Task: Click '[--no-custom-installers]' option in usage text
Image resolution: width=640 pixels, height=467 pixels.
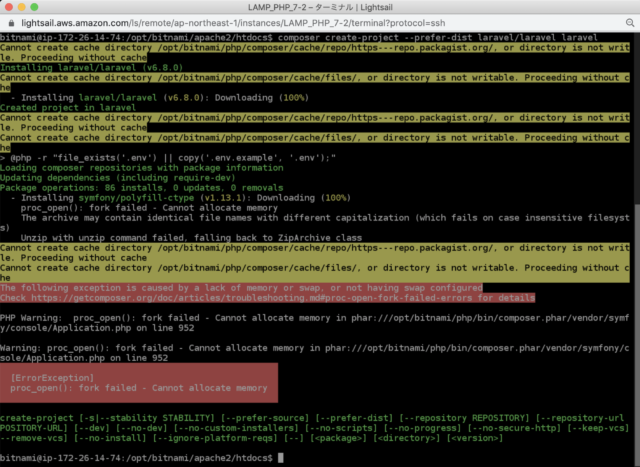Action: tap(236, 428)
